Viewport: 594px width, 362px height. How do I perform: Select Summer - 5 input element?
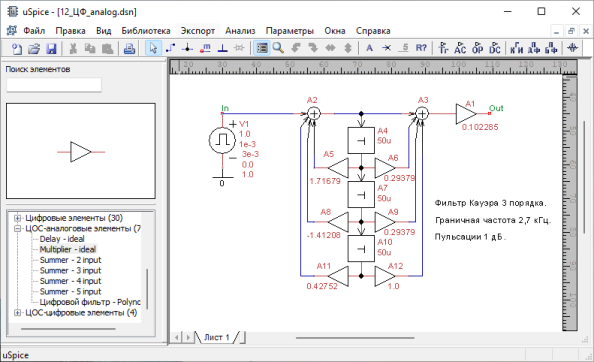(x=70, y=292)
